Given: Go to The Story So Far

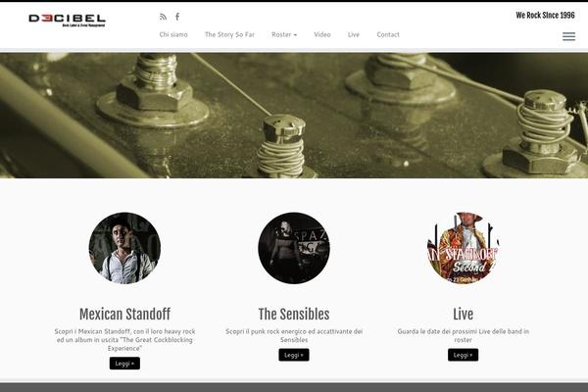Looking at the screenshot, I should (229, 34).
